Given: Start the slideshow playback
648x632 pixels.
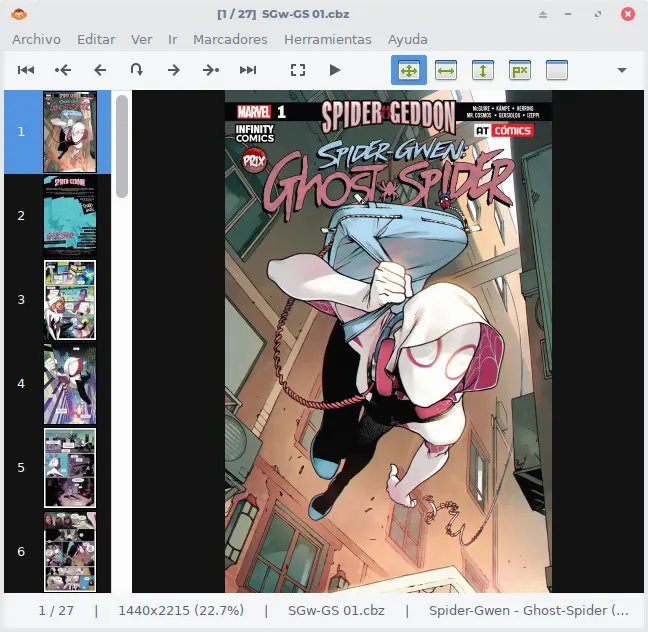Looking at the screenshot, I should coord(335,70).
